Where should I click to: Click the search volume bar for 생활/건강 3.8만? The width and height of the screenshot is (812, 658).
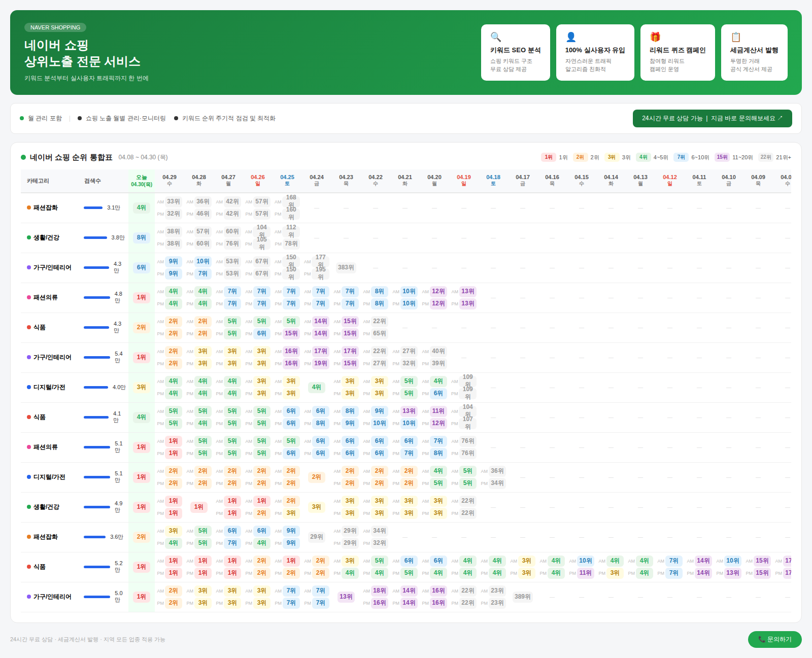click(95, 237)
